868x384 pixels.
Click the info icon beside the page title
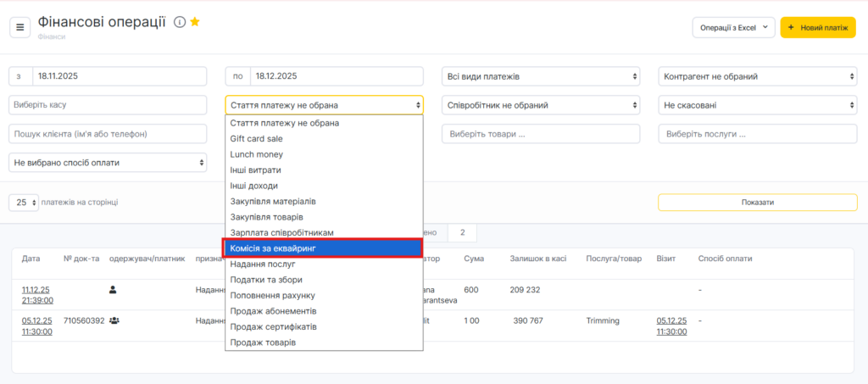pos(180,23)
